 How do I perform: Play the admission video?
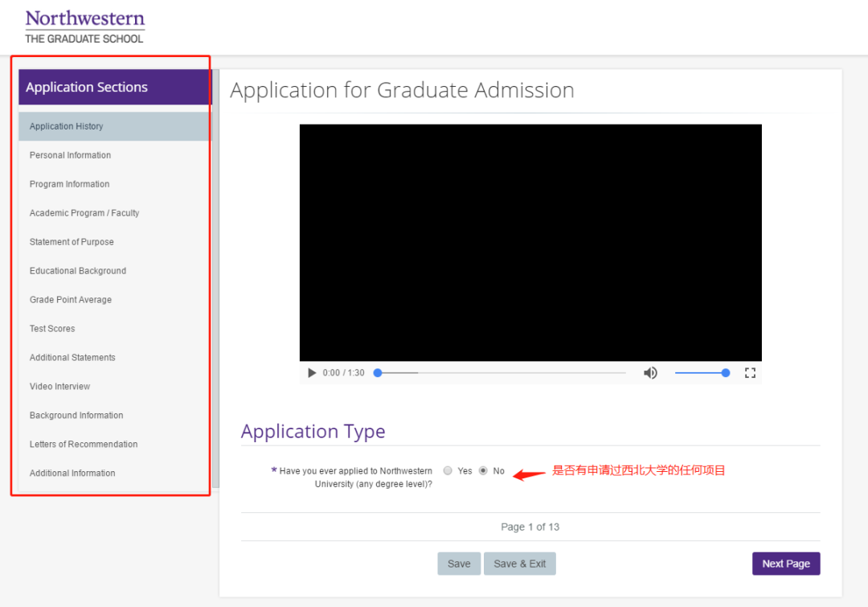312,372
